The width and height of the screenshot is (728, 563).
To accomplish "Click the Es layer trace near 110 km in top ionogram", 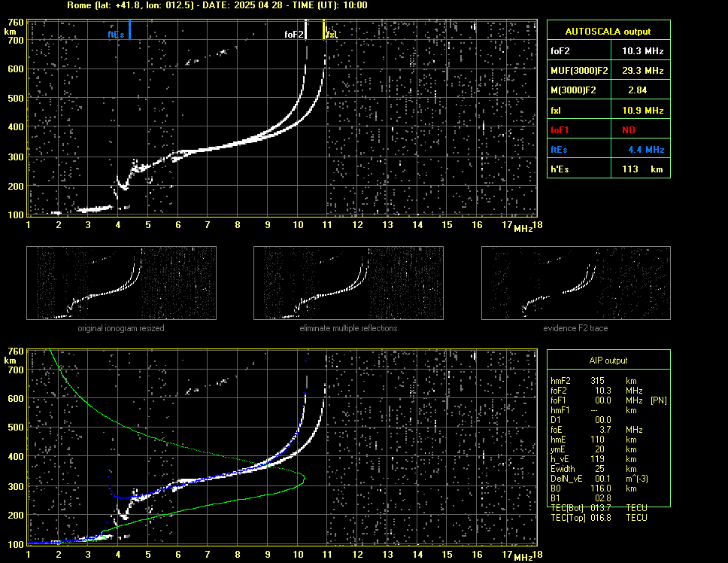I will 96,209.
